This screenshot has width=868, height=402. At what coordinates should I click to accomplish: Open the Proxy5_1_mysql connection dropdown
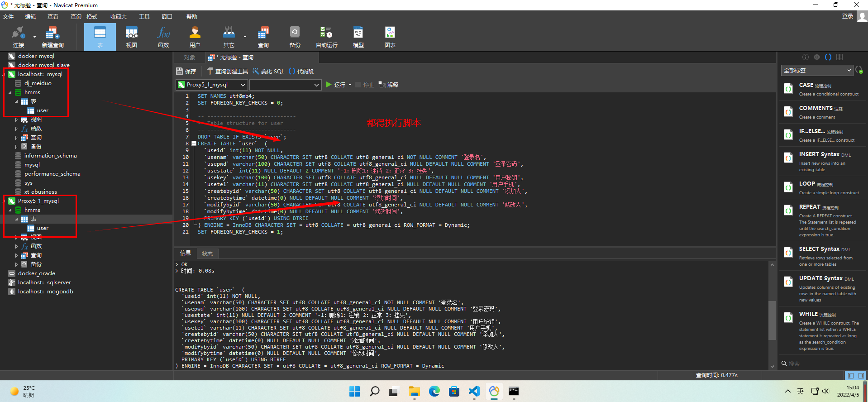[x=211, y=85]
